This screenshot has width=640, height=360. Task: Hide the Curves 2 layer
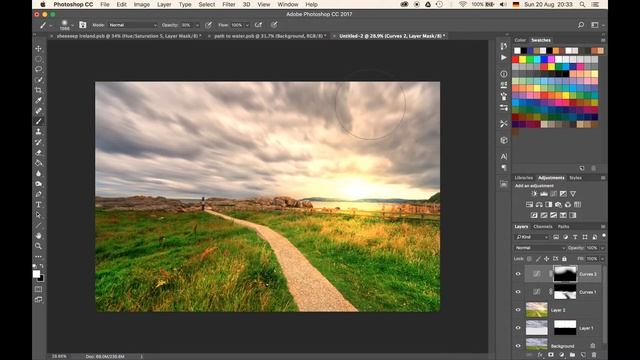[x=518, y=274]
